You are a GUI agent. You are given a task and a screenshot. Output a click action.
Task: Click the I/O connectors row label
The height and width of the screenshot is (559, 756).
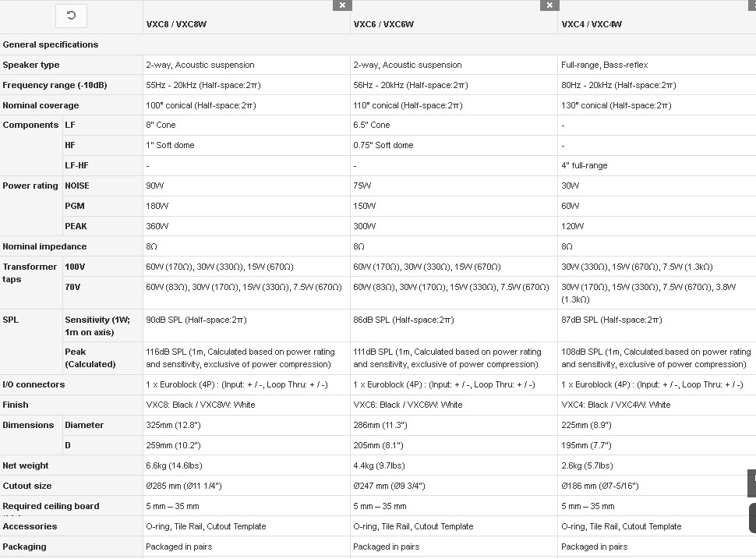point(34,384)
